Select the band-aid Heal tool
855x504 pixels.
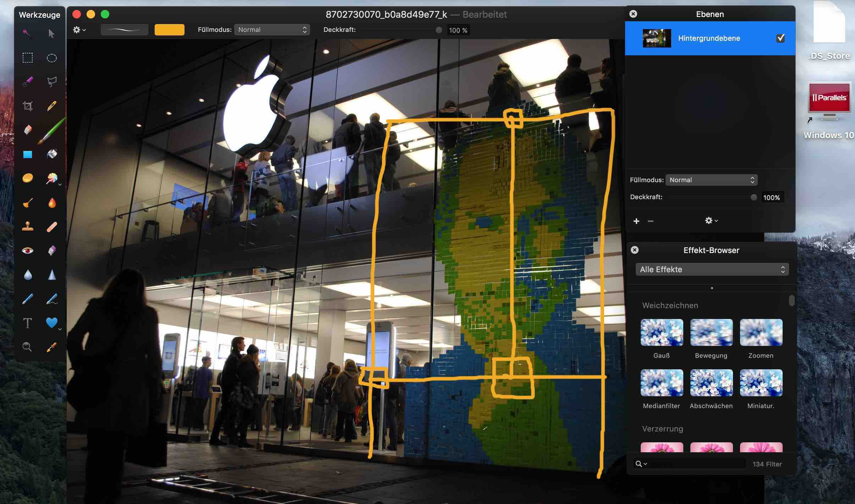[x=51, y=226]
